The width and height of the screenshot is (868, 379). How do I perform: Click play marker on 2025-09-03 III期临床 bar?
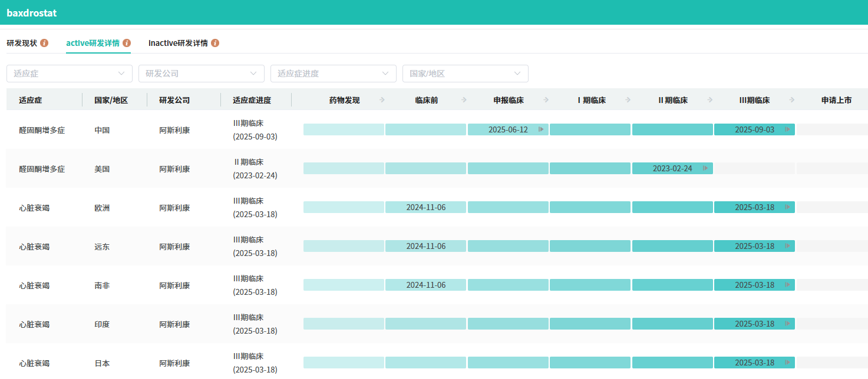tap(787, 129)
